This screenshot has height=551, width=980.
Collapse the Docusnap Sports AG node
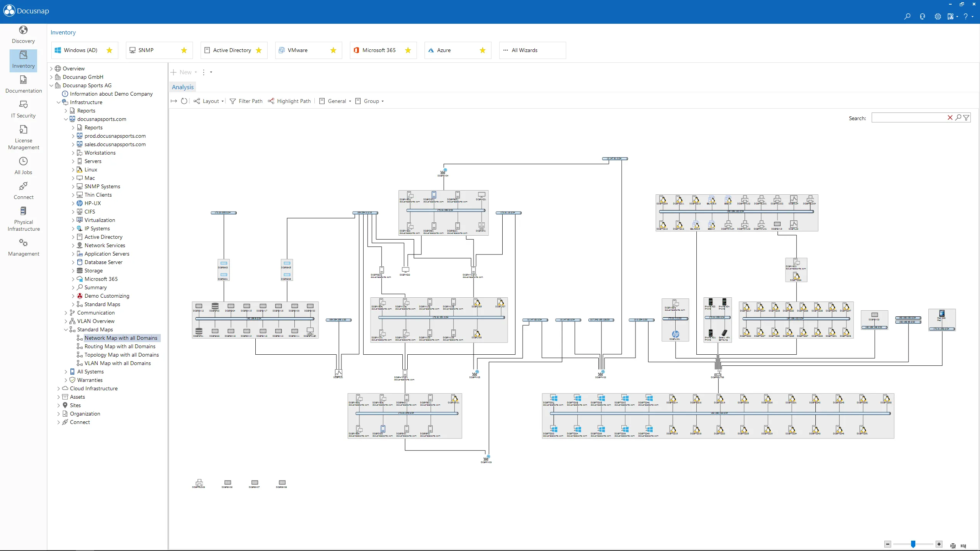(x=51, y=85)
